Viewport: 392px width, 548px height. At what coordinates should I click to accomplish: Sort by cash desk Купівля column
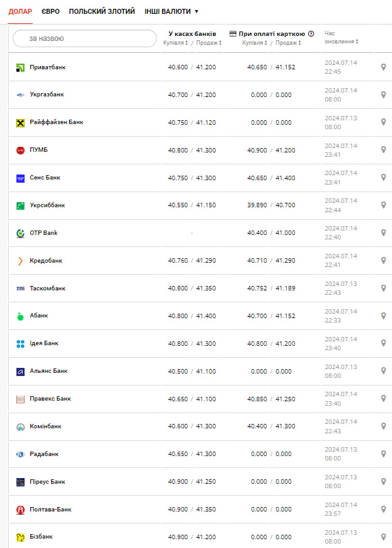176,43
